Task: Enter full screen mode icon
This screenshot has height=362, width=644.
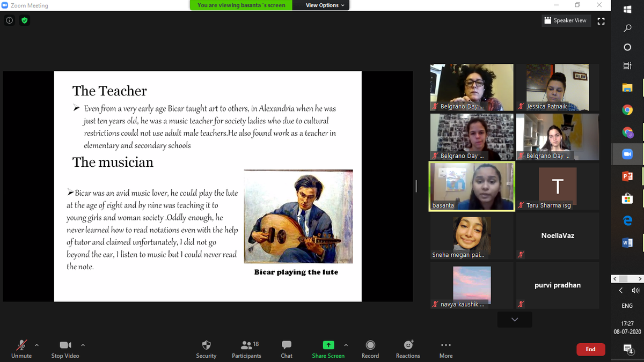Action: (x=601, y=21)
